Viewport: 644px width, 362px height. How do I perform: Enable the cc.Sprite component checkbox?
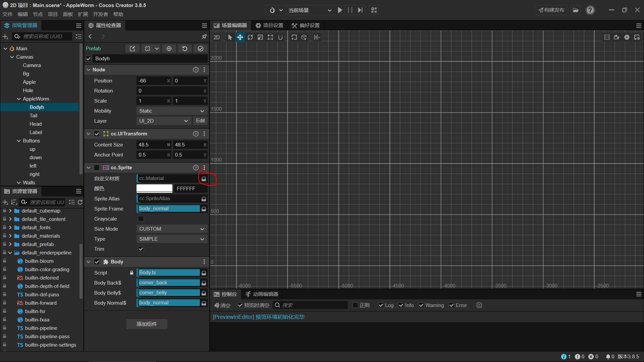97,168
